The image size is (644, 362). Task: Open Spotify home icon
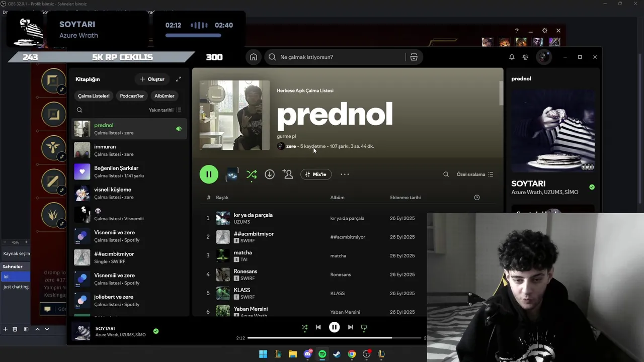click(x=254, y=57)
